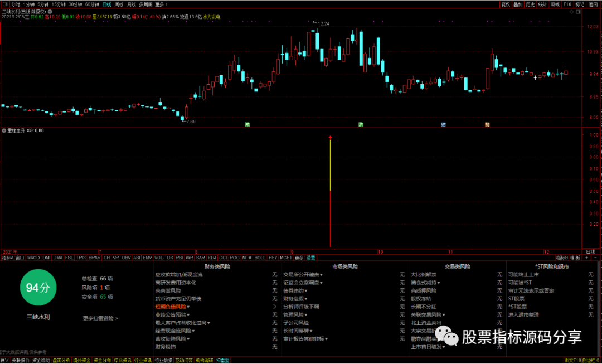Click the 统计 statistics button
The image size is (602, 364).
[542, 4]
